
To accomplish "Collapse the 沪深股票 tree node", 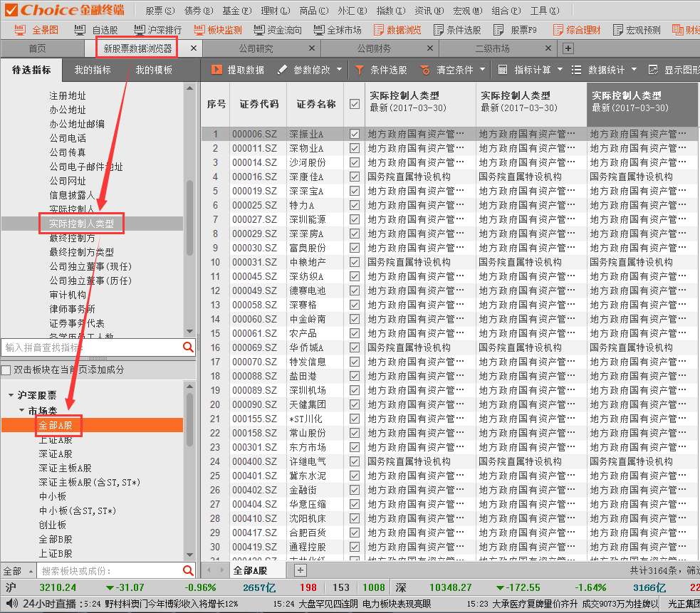I will point(11,395).
